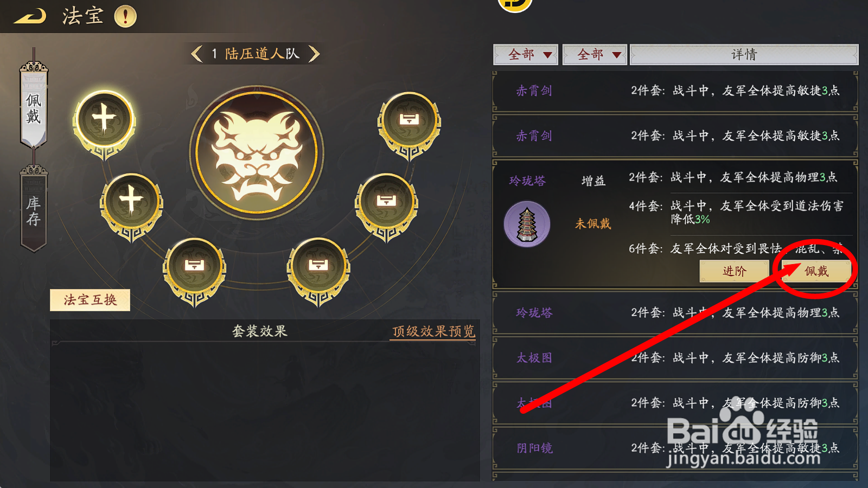This screenshot has height=488, width=868.
Task: Switch to previous team with left chevron
Action: (197, 54)
